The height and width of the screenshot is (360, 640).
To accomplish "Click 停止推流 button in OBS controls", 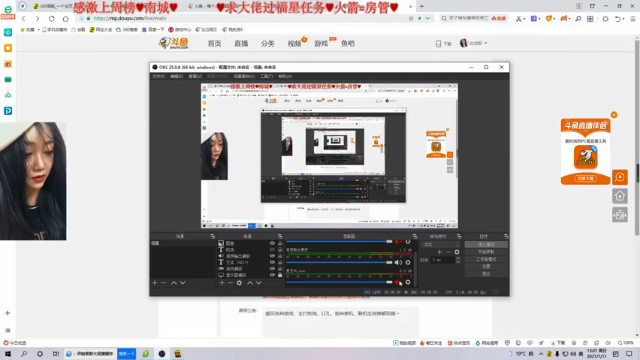I will (x=486, y=244).
